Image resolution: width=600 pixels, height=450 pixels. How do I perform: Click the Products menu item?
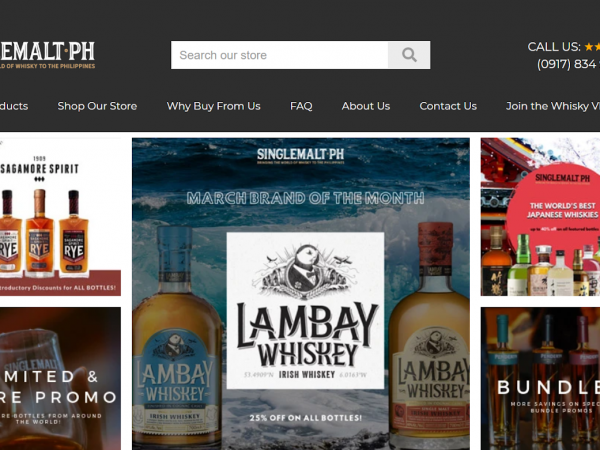13,106
